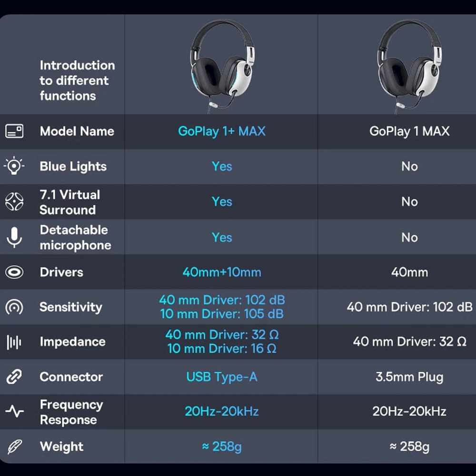Click the Weight feather icon

tap(14, 446)
